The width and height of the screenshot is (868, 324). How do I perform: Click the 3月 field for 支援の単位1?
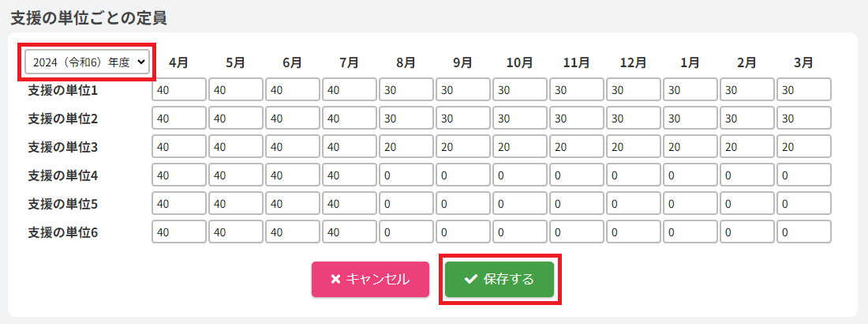click(804, 90)
